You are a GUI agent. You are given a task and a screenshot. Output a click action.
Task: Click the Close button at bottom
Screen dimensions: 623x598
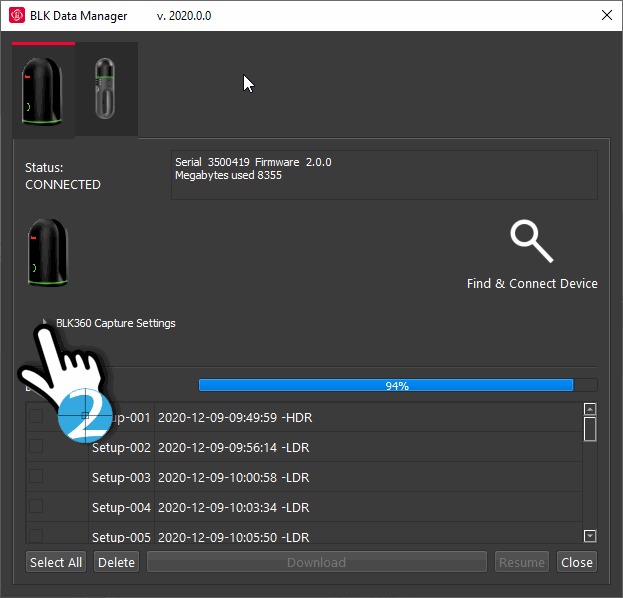[577, 562]
